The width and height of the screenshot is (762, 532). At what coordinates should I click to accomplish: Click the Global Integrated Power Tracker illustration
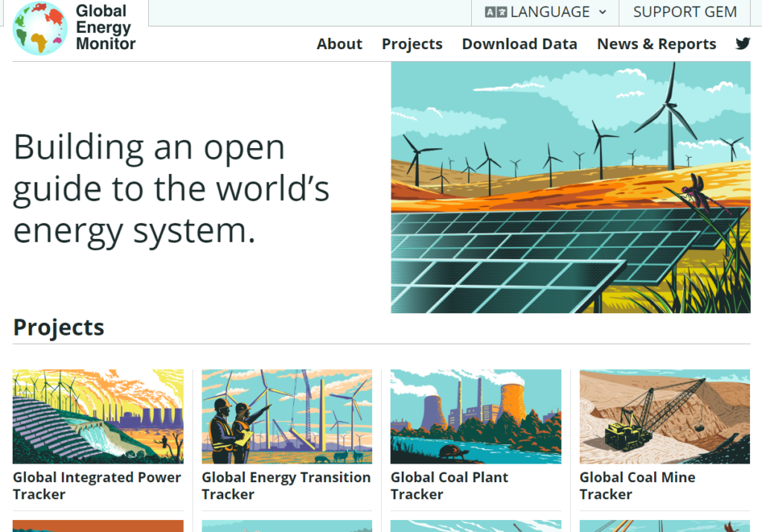(x=97, y=416)
